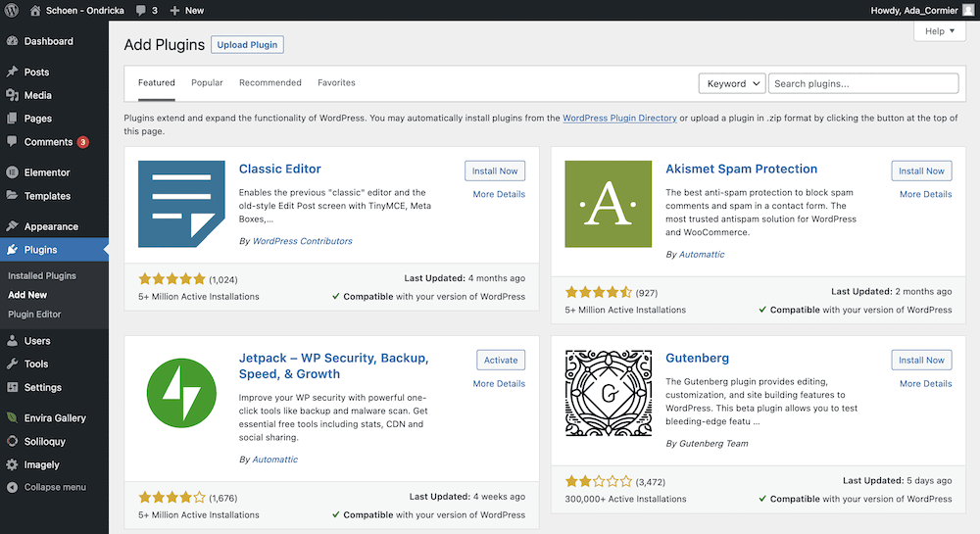Open Automattic author link under Jetpack
This screenshot has width=980, height=534.
tap(275, 460)
